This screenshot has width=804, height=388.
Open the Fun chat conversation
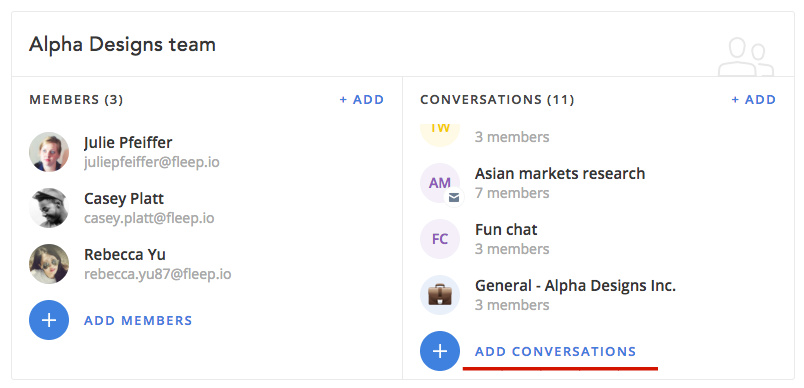tap(506, 230)
